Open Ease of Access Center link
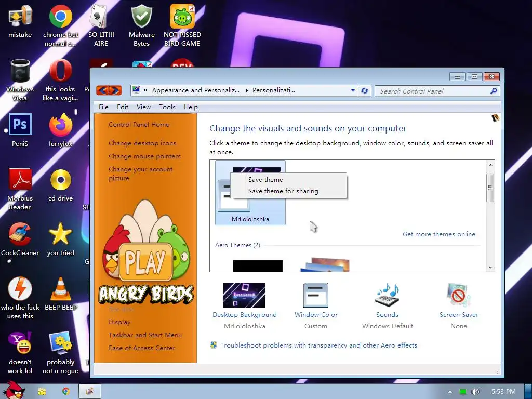Screen dimensions: 532x399 click(141, 348)
